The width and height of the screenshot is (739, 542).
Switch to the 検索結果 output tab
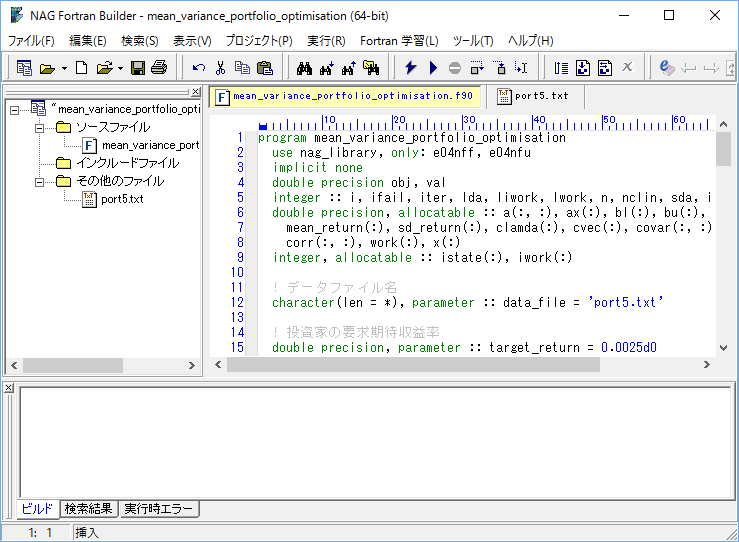(89, 509)
